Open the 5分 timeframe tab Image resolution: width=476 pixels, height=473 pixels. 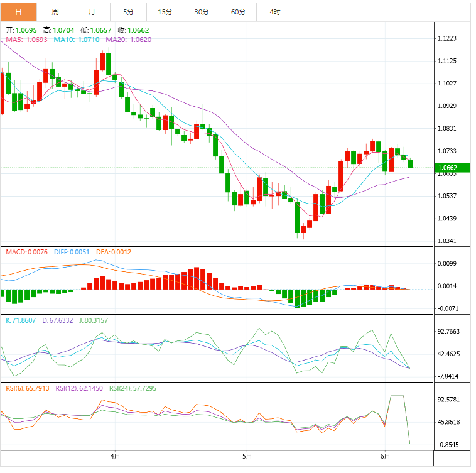(x=128, y=12)
